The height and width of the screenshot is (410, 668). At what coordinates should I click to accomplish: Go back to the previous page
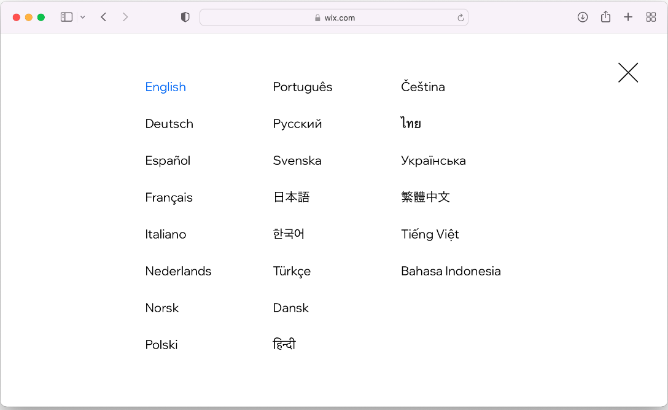tap(103, 17)
